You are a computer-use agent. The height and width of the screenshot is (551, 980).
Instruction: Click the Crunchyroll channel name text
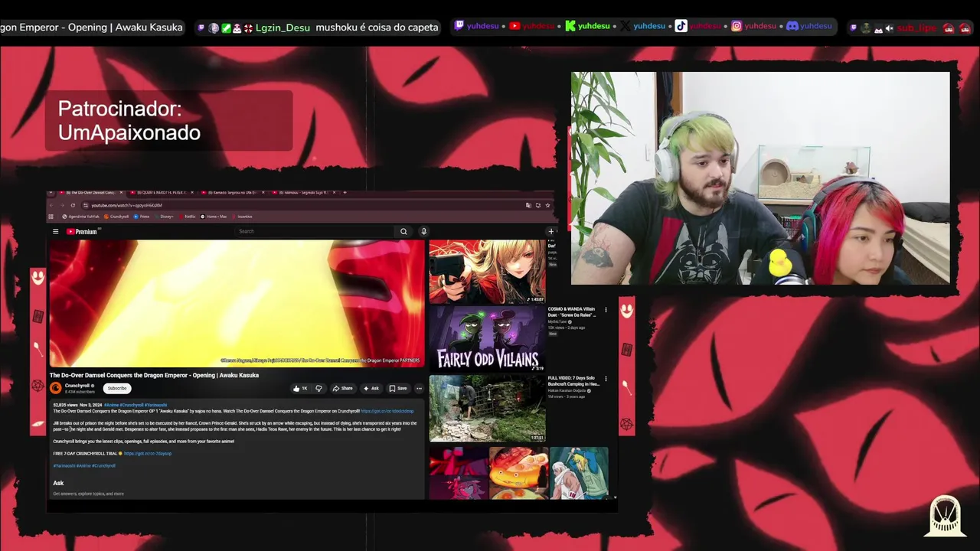(77, 385)
